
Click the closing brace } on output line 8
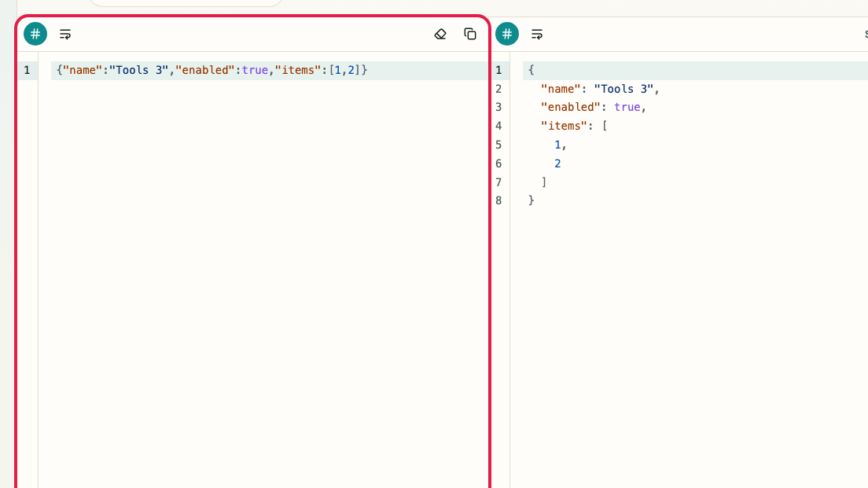pos(531,200)
